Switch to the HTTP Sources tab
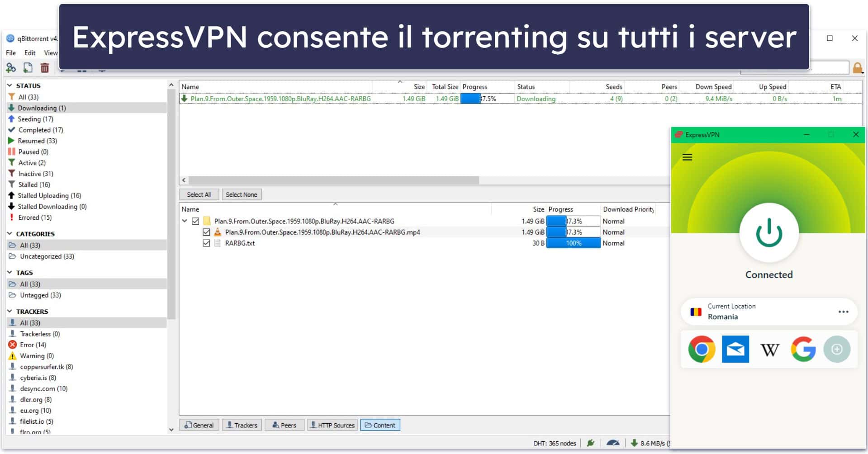The image size is (868, 454). tap(332, 425)
